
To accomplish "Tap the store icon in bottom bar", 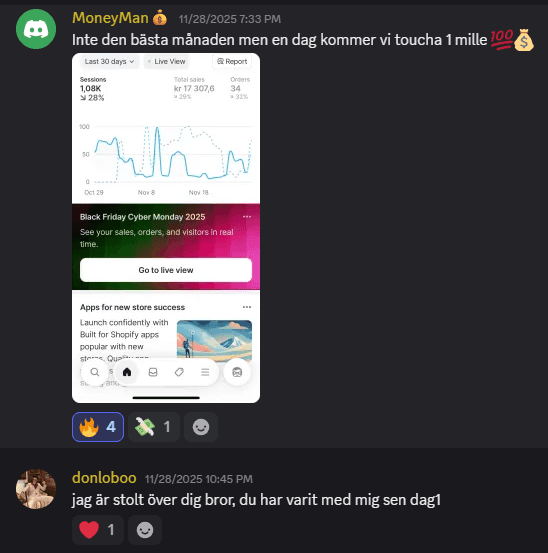I will click(237, 372).
